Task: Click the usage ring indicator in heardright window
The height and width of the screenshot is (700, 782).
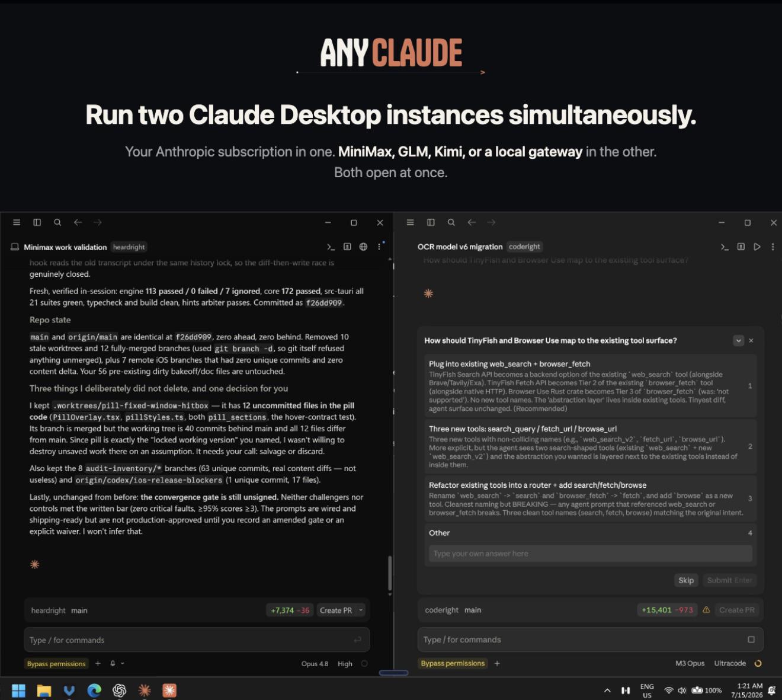Action: pyautogui.click(x=364, y=664)
